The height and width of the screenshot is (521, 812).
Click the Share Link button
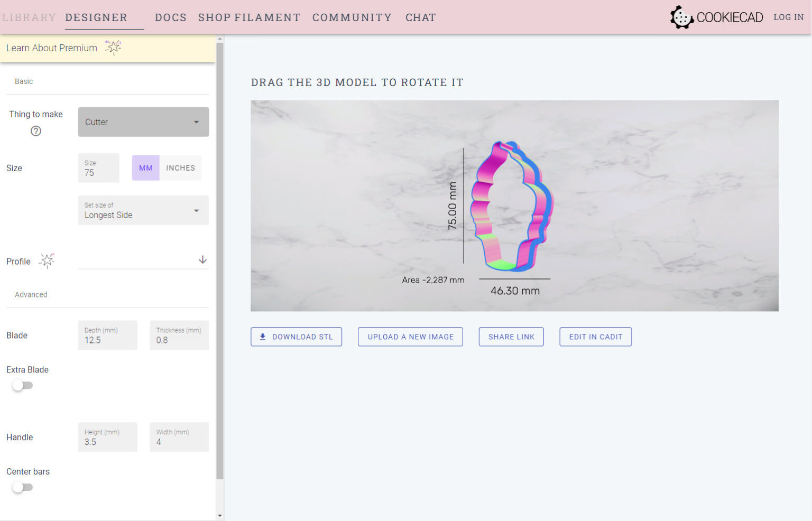tap(511, 337)
